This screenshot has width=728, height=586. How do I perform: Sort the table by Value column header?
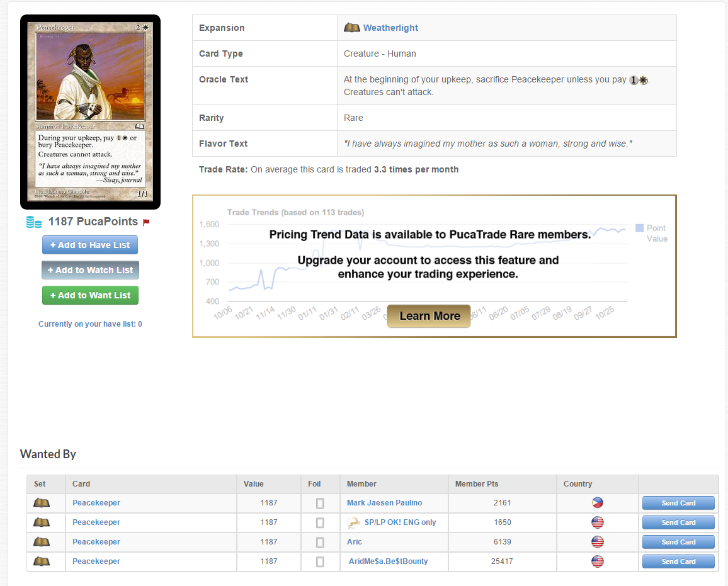(x=254, y=484)
